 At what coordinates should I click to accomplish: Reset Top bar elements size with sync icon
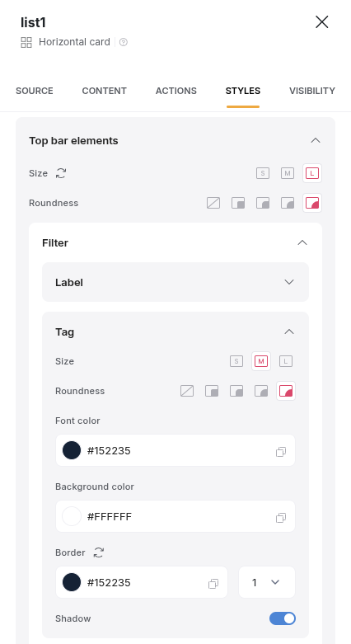pos(61,173)
